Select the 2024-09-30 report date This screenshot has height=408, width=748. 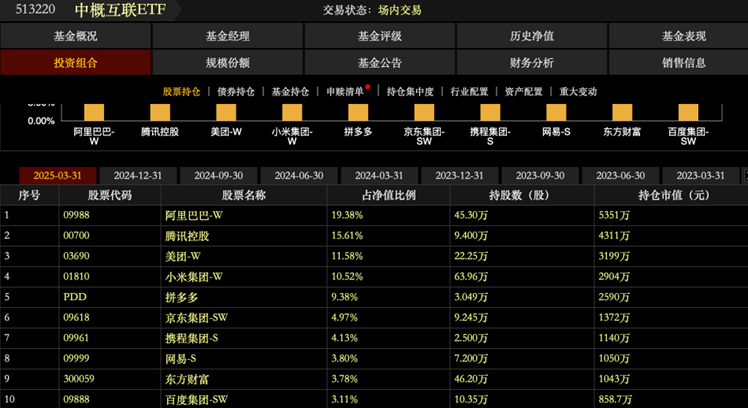218,176
